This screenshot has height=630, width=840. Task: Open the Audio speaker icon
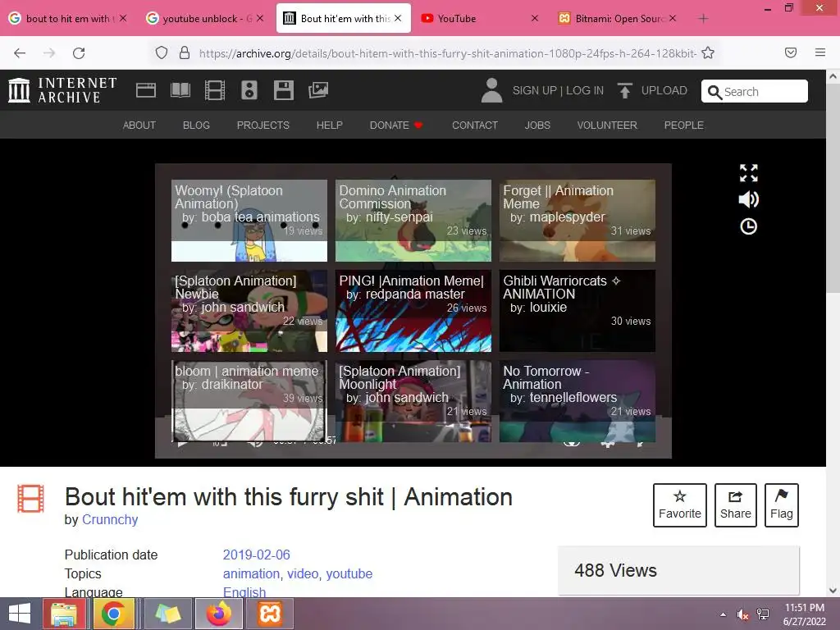249,90
